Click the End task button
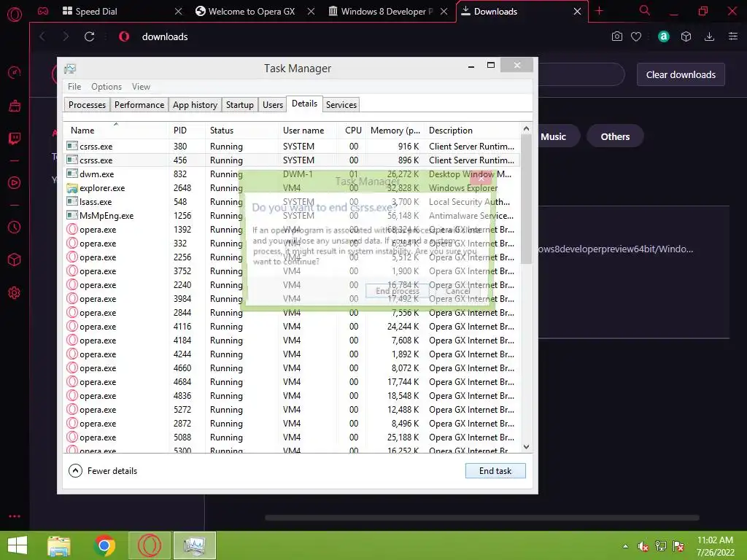This screenshot has width=747, height=560. point(495,471)
